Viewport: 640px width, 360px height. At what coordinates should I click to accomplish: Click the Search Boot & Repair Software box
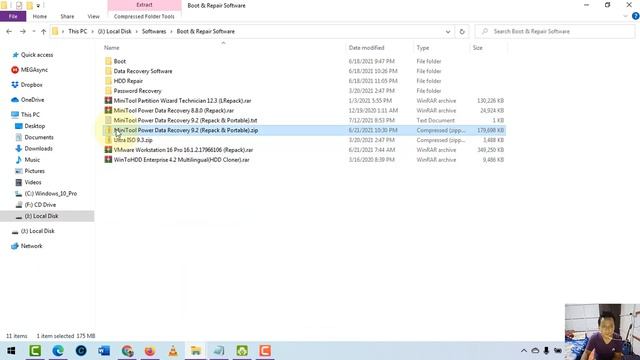click(555, 31)
